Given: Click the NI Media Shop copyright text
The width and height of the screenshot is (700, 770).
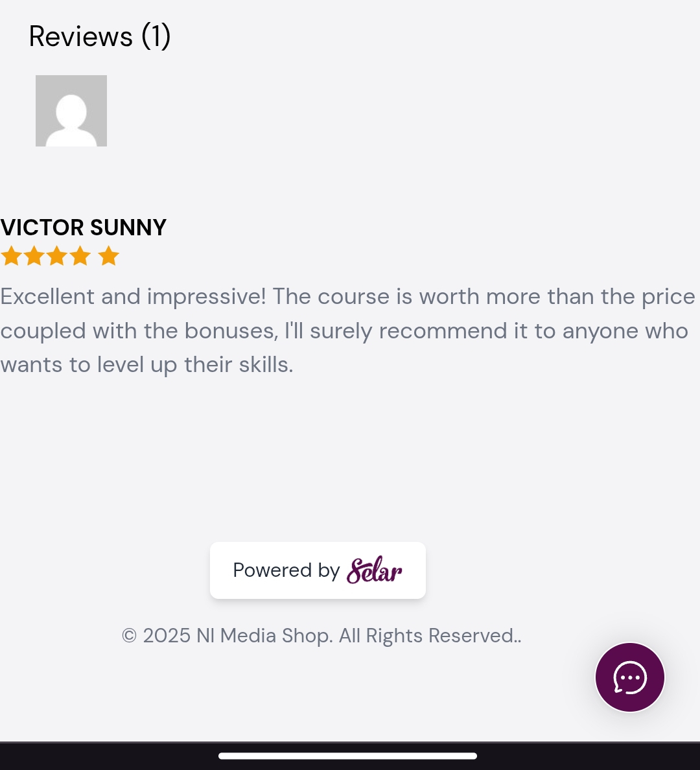Looking at the screenshot, I should coord(321,635).
